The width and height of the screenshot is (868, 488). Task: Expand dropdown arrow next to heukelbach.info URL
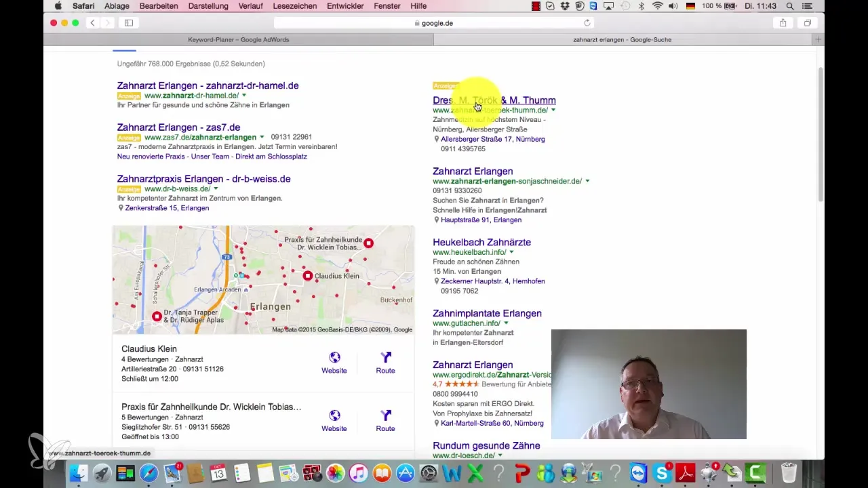[511, 252]
